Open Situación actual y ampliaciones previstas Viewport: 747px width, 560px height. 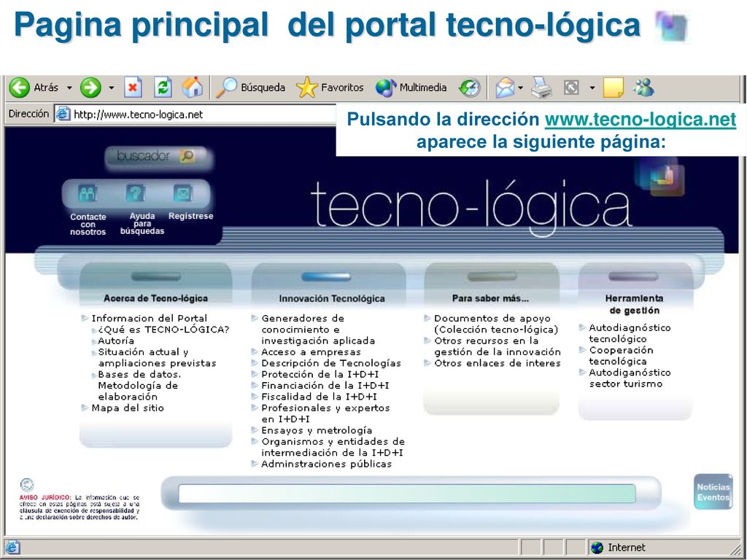157,357
